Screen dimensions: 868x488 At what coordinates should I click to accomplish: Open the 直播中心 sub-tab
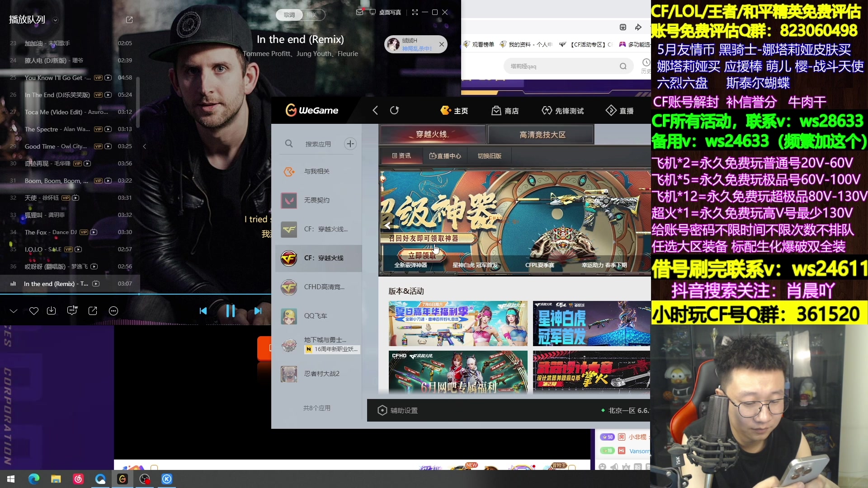coord(445,156)
